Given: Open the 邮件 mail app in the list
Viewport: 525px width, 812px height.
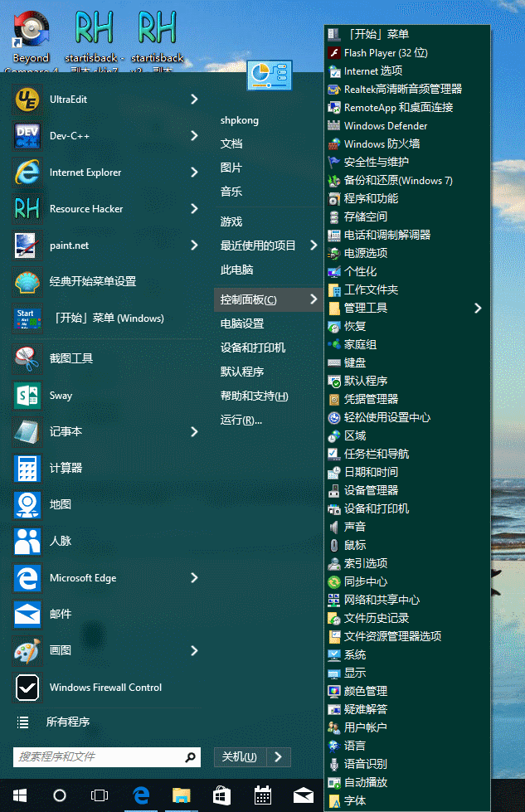Looking at the screenshot, I should point(106,614).
